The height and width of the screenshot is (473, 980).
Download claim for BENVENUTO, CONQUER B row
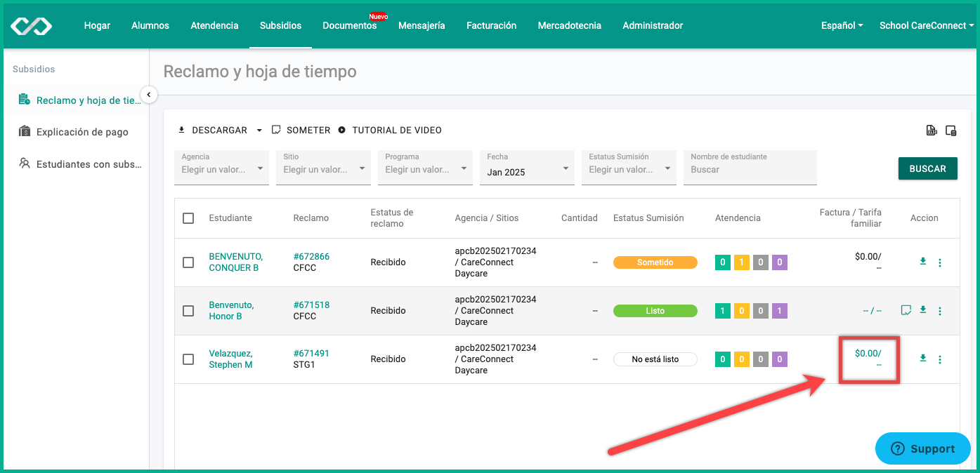pyautogui.click(x=923, y=262)
